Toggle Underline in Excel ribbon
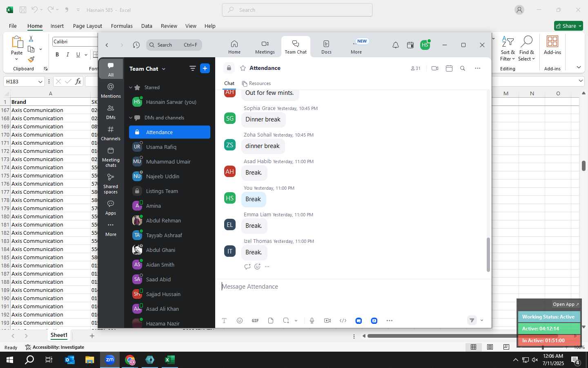 [78, 54]
